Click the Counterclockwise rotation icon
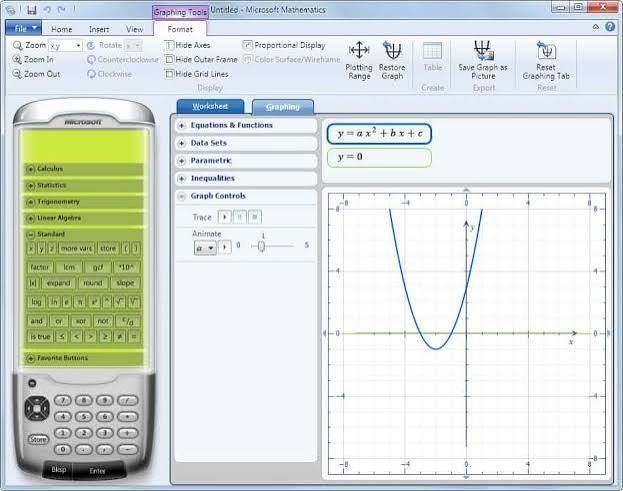Image resolution: width=623 pixels, height=491 pixels. point(91,60)
